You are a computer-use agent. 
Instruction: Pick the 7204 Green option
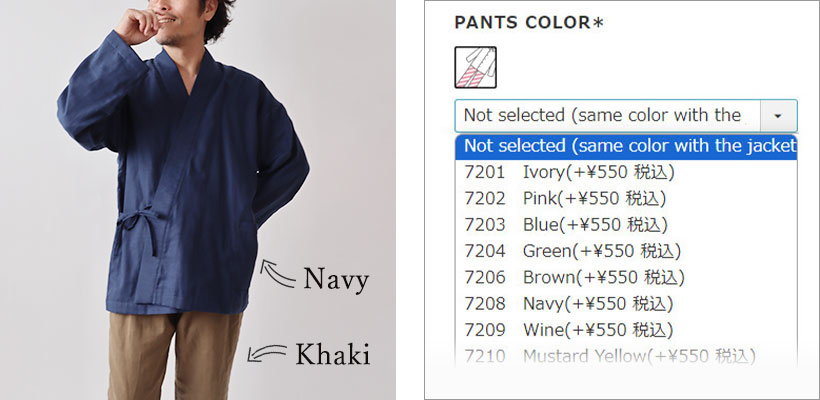570,251
